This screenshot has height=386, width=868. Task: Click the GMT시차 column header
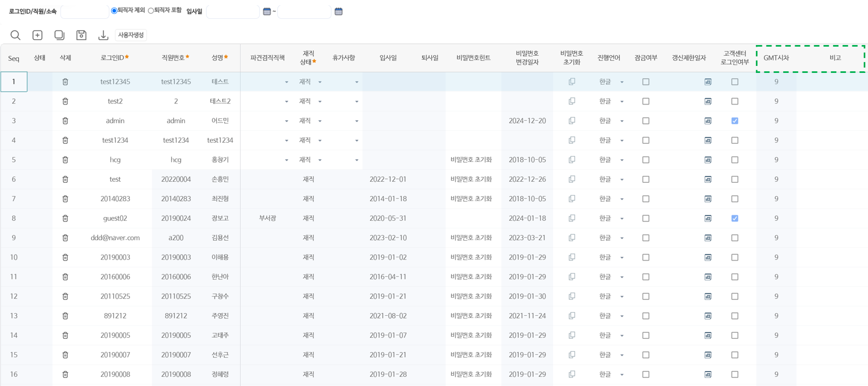tap(776, 58)
